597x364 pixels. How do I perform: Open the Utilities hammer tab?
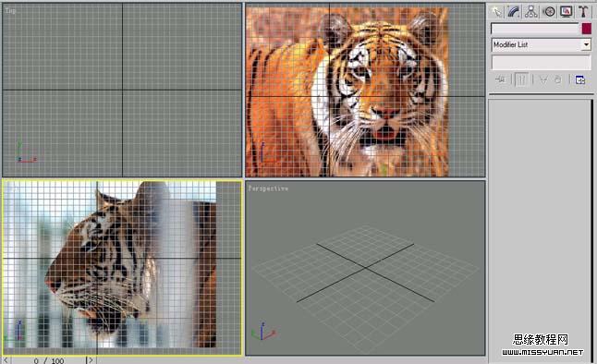(583, 12)
